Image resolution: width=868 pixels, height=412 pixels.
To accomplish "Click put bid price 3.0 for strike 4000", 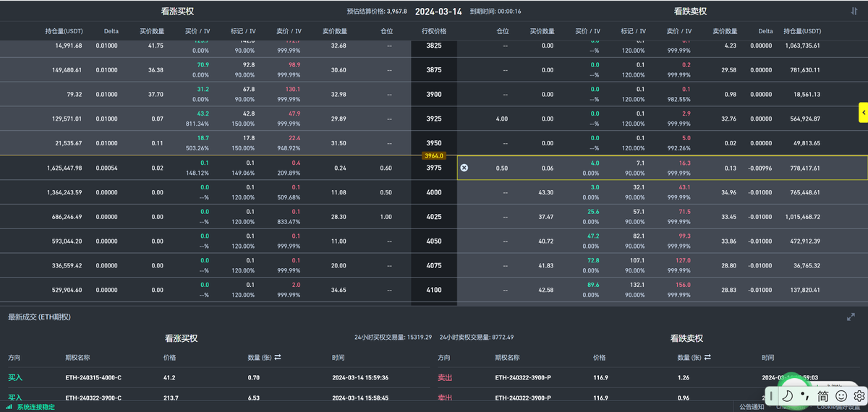I will (595, 187).
